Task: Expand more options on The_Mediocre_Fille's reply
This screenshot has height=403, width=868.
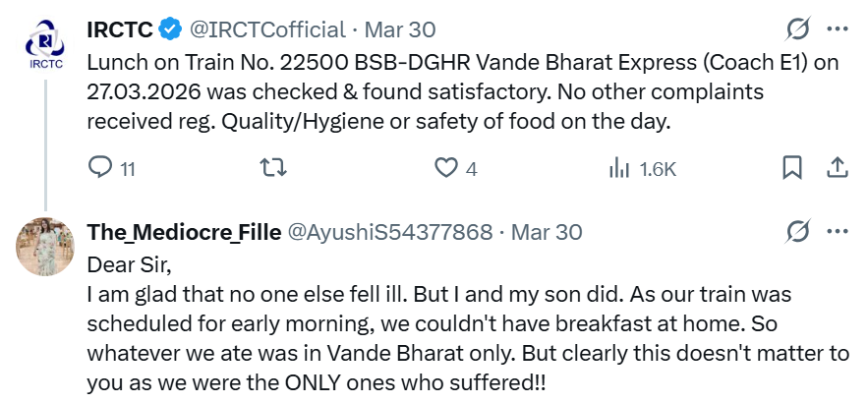Action: pos(837,232)
